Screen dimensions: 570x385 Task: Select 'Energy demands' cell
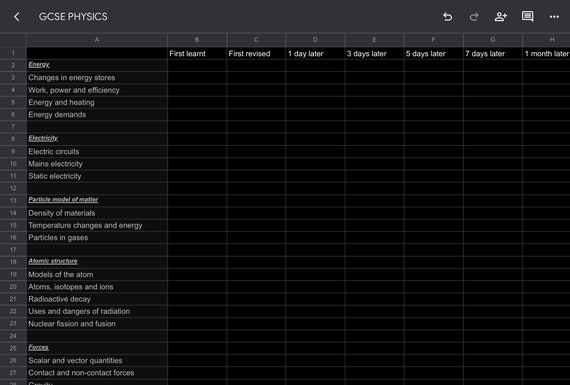(97, 115)
